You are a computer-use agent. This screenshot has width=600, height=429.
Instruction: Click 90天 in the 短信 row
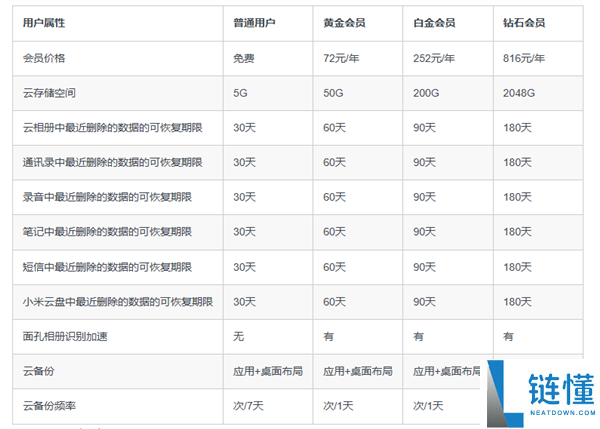(x=424, y=267)
